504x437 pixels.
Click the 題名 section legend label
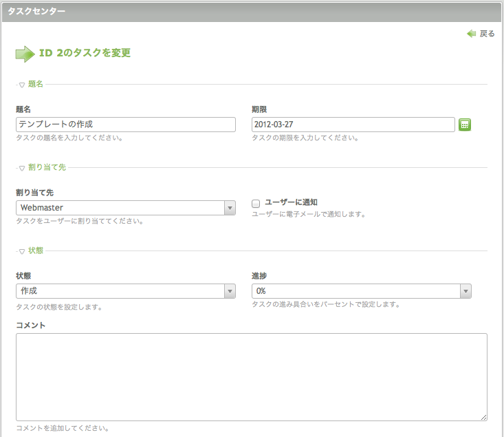click(35, 84)
